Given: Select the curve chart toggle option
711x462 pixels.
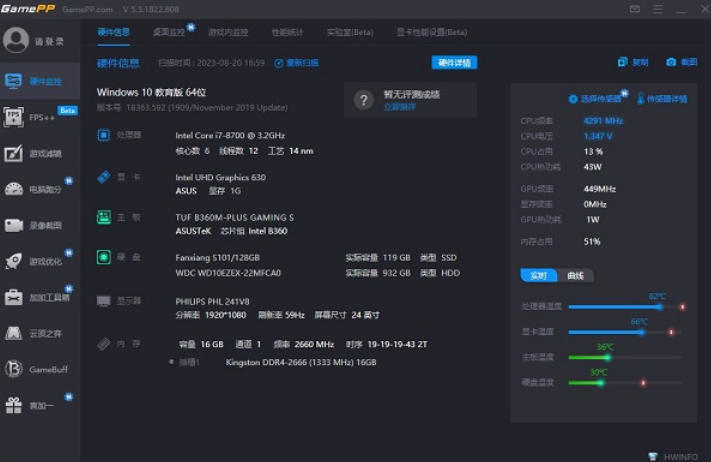Looking at the screenshot, I should [x=575, y=275].
